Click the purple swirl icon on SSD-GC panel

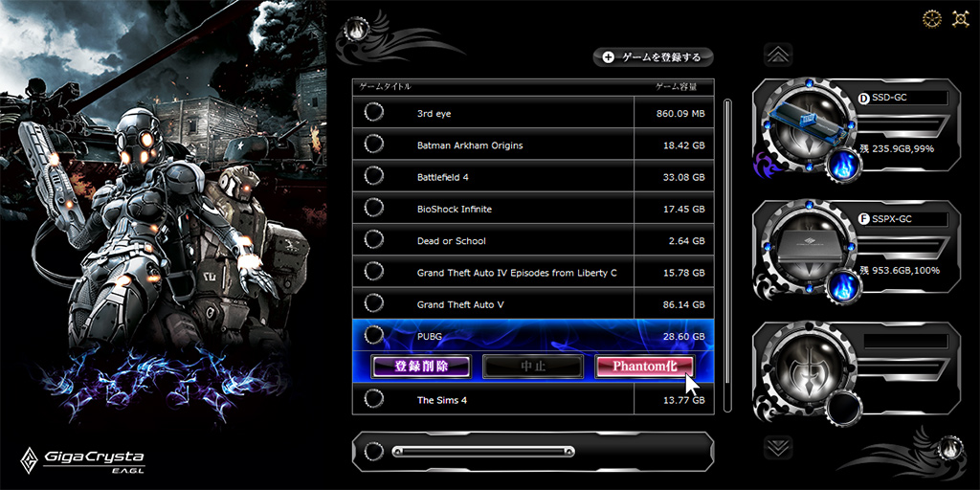point(765,166)
